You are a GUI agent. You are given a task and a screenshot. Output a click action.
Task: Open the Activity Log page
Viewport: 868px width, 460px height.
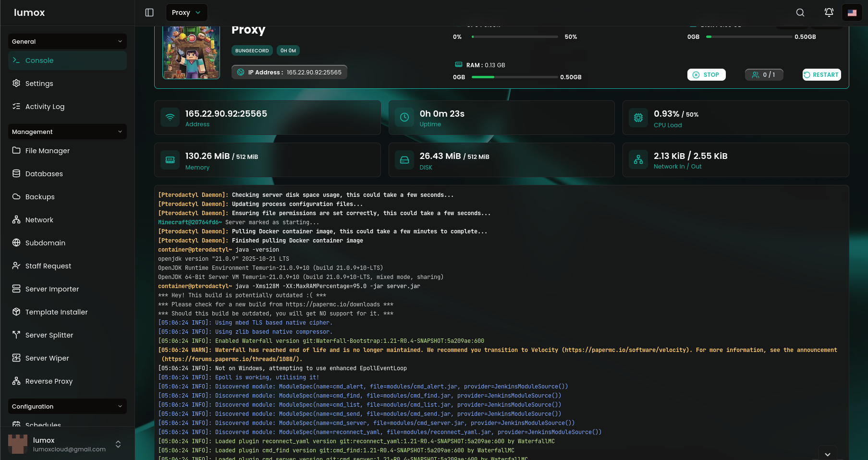point(45,107)
